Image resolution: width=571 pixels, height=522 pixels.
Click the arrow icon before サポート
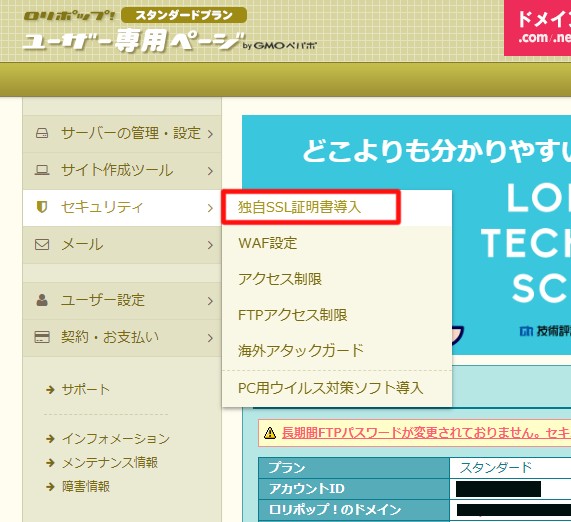click(x=50, y=390)
